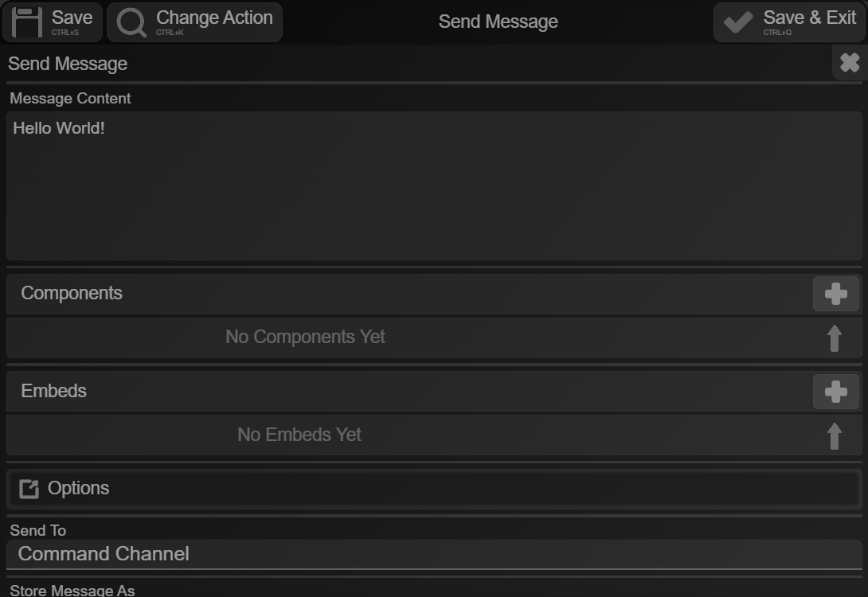Click into the Message Content text area
This screenshot has height=597, width=868.
click(x=434, y=191)
